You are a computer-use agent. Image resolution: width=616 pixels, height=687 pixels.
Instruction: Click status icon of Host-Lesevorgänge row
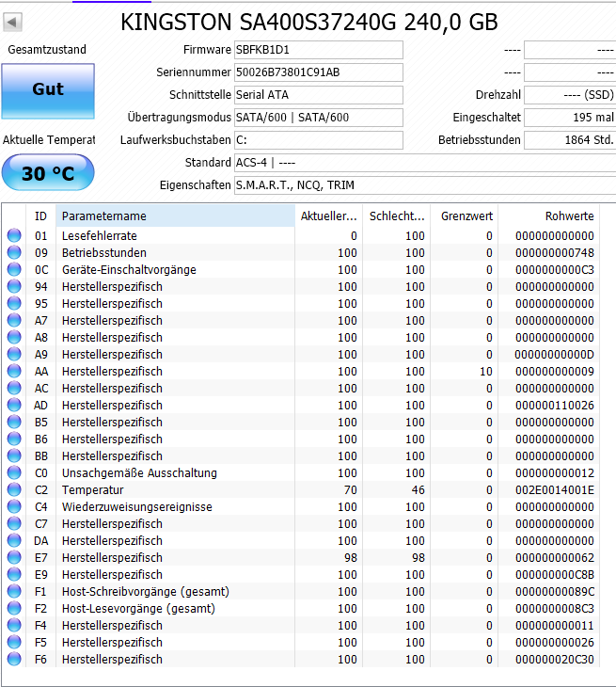coord(14,608)
